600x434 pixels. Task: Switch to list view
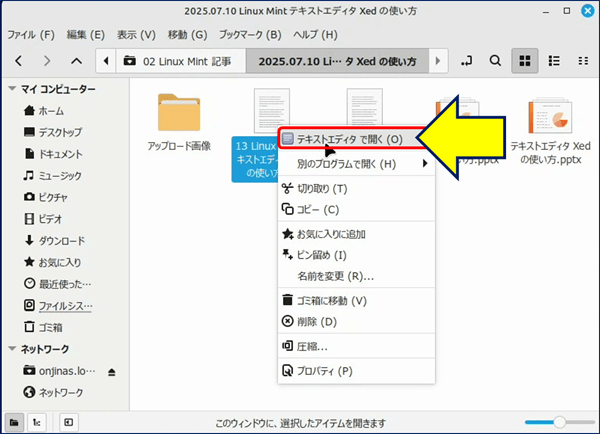[554, 61]
